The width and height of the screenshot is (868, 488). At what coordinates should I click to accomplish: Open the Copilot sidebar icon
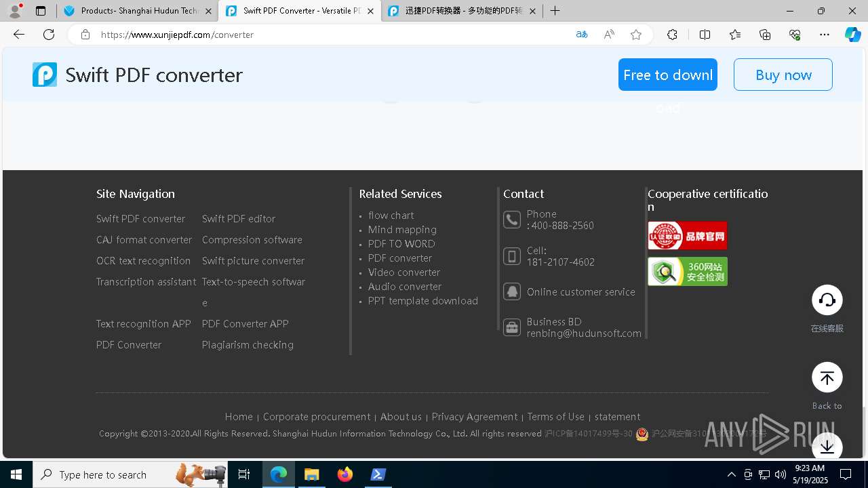tap(852, 35)
